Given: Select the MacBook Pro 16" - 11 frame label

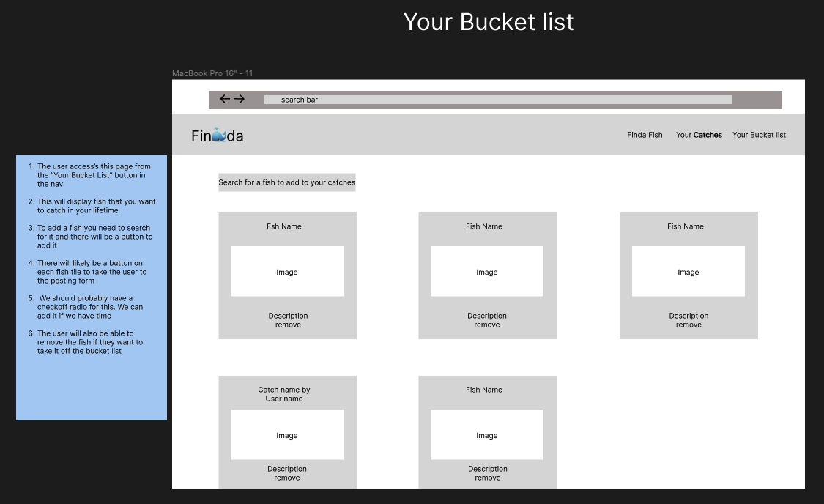Looking at the screenshot, I should (x=212, y=73).
